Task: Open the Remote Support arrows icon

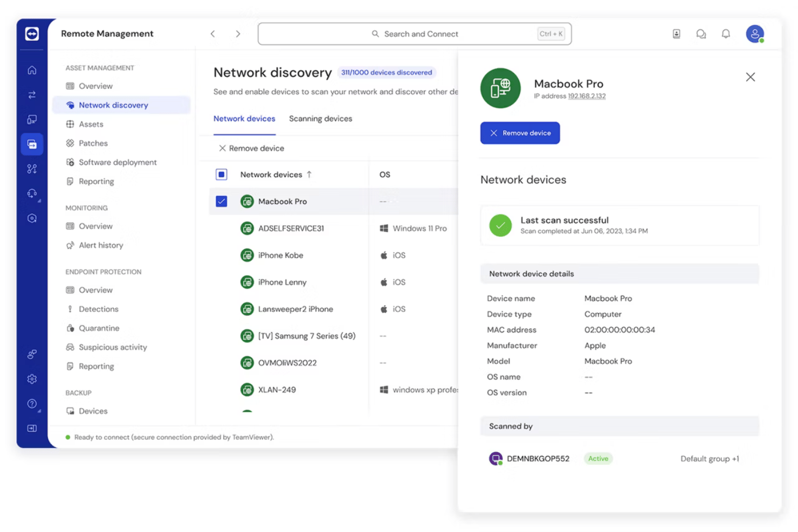Action: click(x=32, y=95)
